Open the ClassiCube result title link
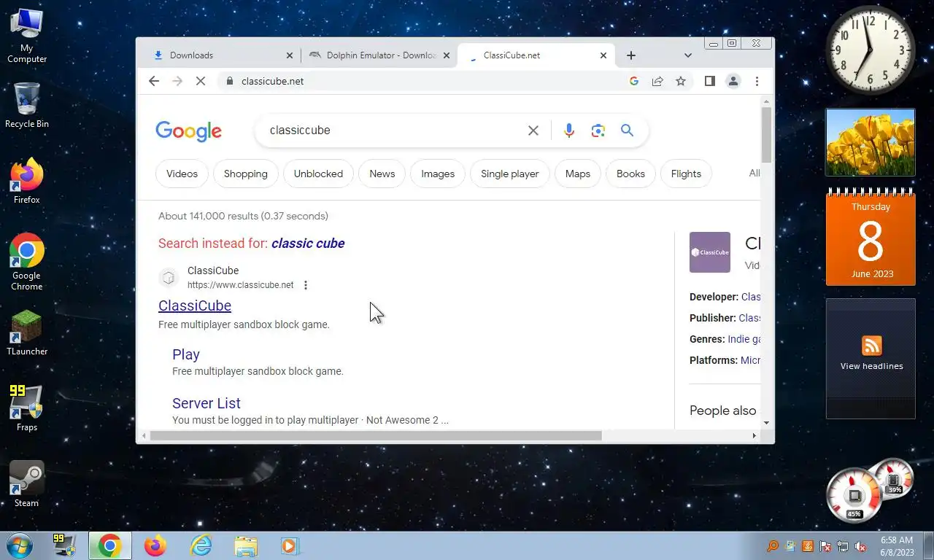This screenshot has width=934, height=560. (195, 306)
